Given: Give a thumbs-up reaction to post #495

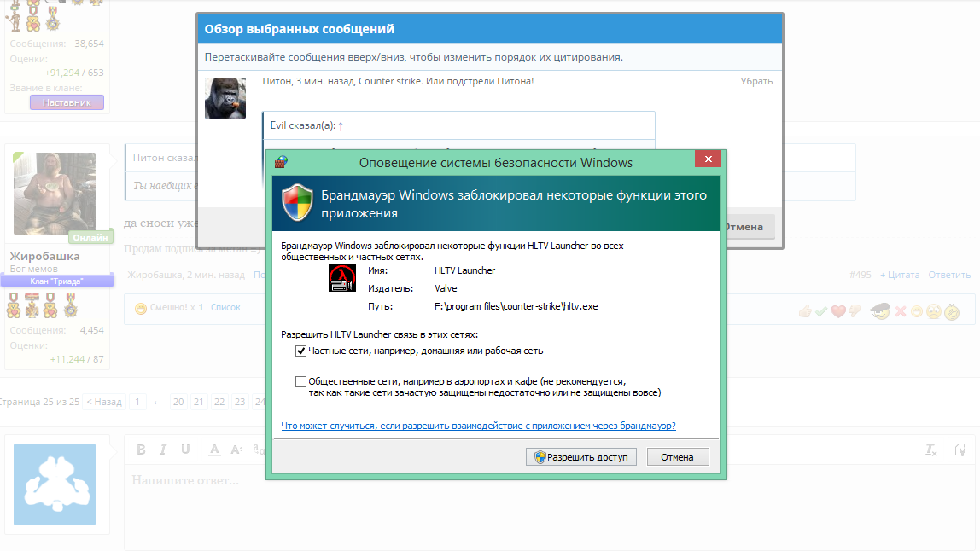Looking at the screenshot, I should point(805,311).
